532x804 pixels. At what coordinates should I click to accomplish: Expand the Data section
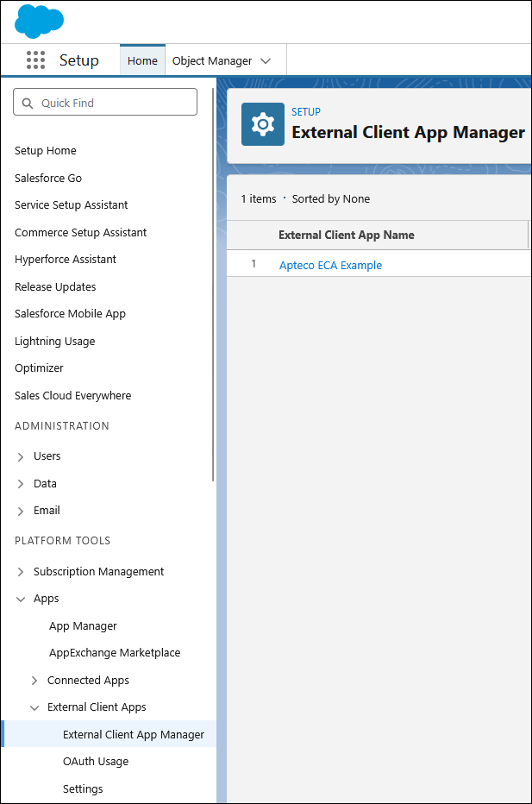21,484
